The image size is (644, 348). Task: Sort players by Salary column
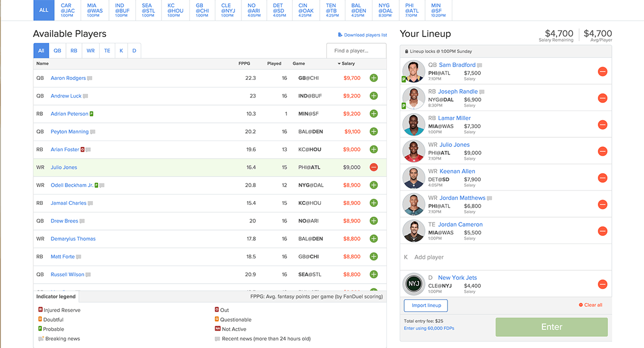tap(347, 63)
